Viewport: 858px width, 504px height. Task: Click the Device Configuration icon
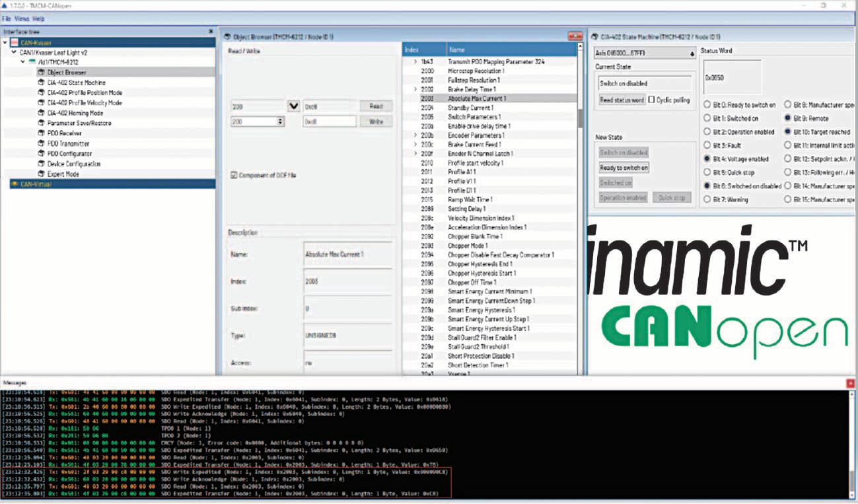tap(41, 164)
